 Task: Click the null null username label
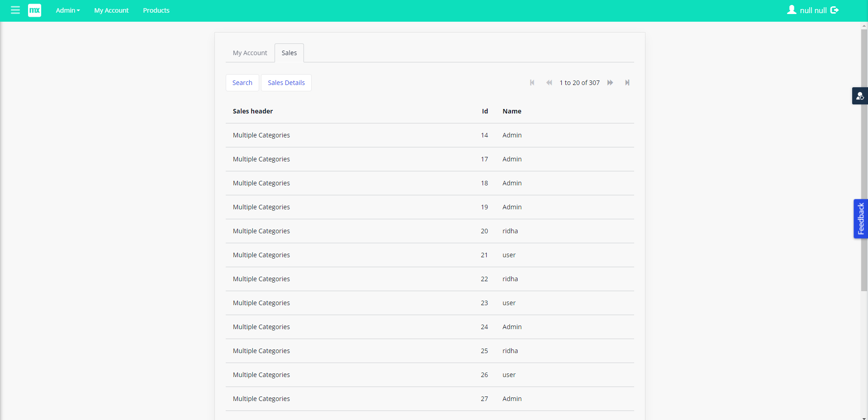pos(812,10)
